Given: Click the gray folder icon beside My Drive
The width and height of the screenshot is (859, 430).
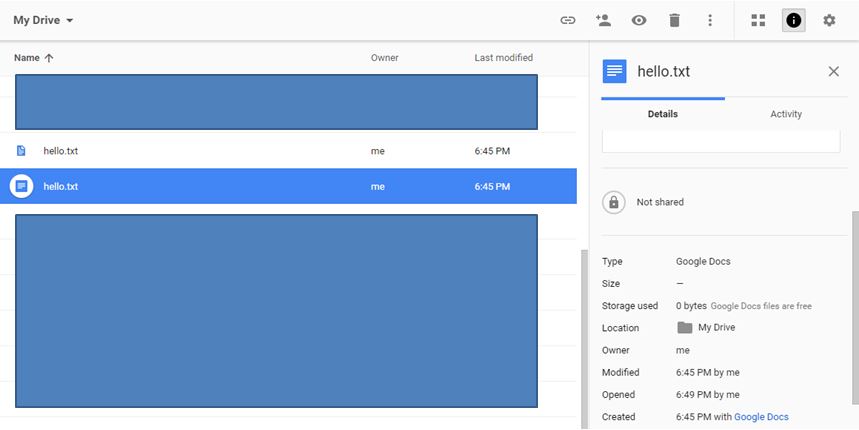Looking at the screenshot, I should pyautogui.click(x=684, y=328).
